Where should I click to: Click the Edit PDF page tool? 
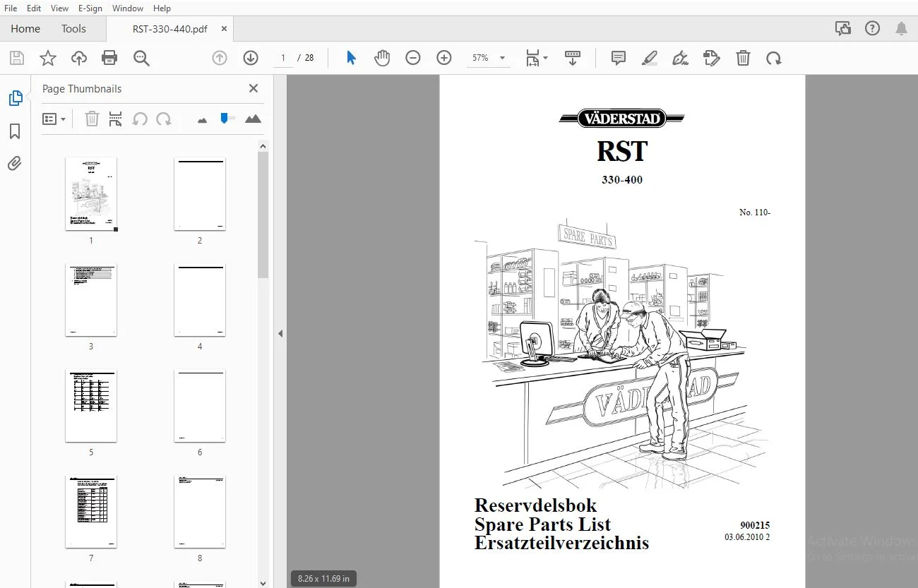(x=712, y=58)
